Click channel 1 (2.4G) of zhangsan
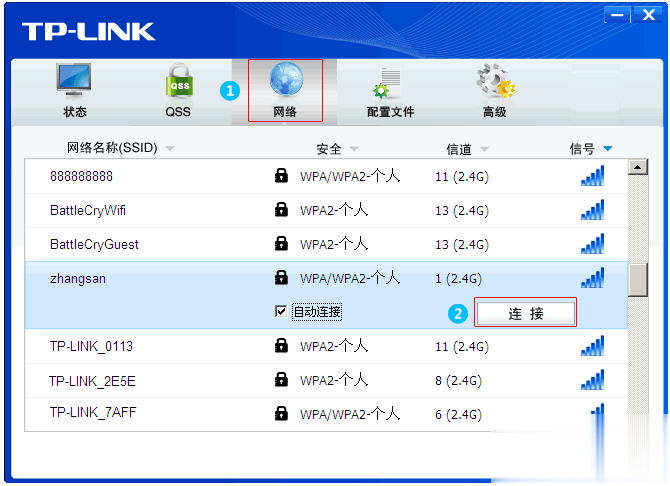The width and height of the screenshot is (670, 486). click(x=458, y=279)
